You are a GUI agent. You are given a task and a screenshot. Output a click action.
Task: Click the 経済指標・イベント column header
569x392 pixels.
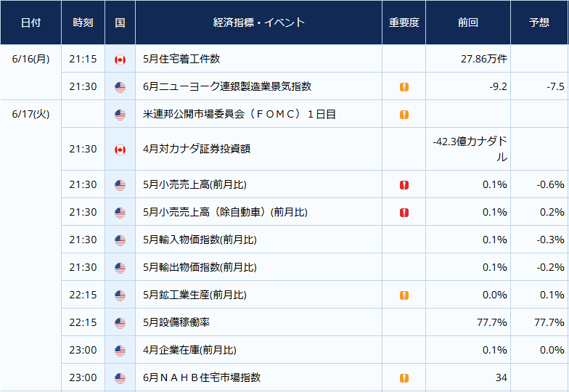point(258,23)
